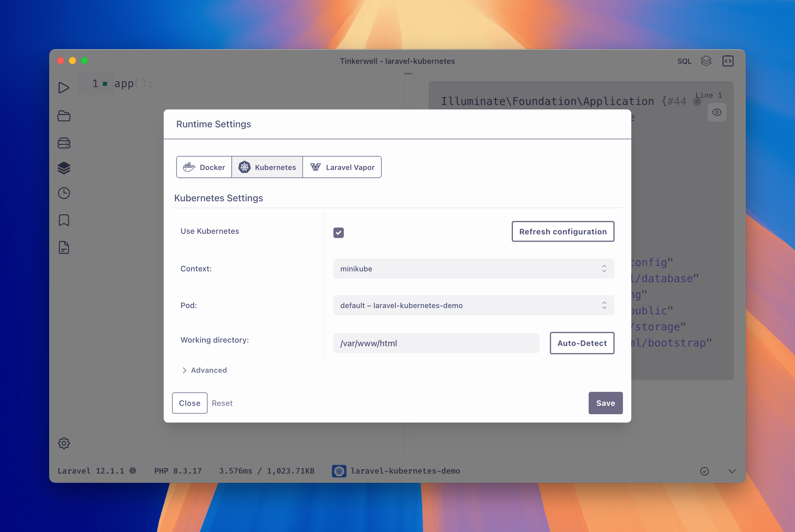
Task: Click the stacked layers icon in title bar
Action: point(706,61)
